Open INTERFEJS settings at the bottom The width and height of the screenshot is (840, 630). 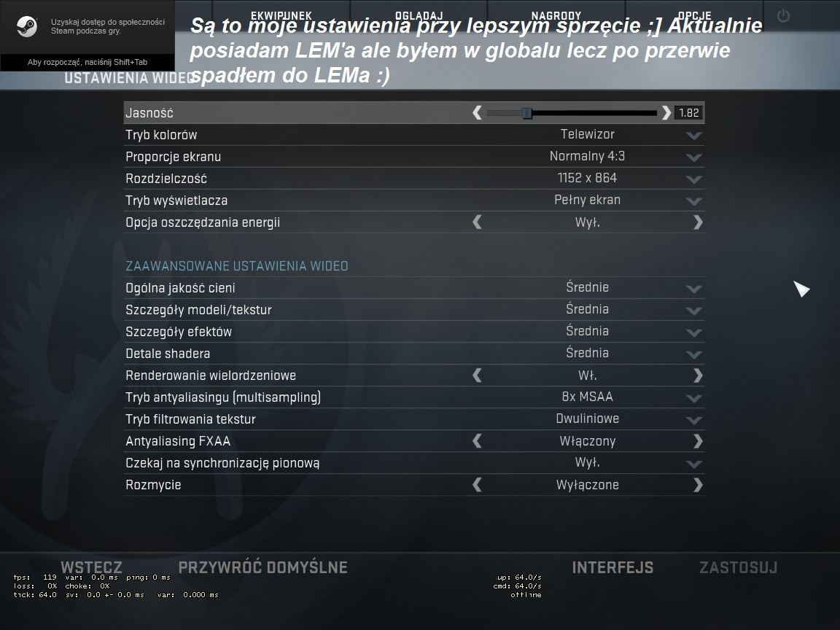[612, 567]
